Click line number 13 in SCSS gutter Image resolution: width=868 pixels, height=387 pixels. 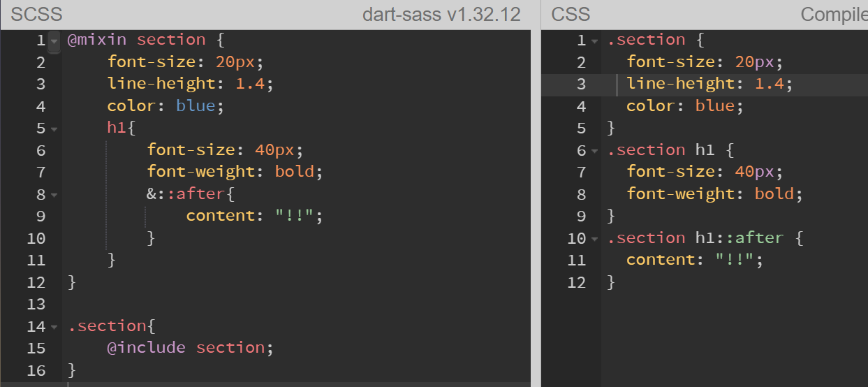36,304
